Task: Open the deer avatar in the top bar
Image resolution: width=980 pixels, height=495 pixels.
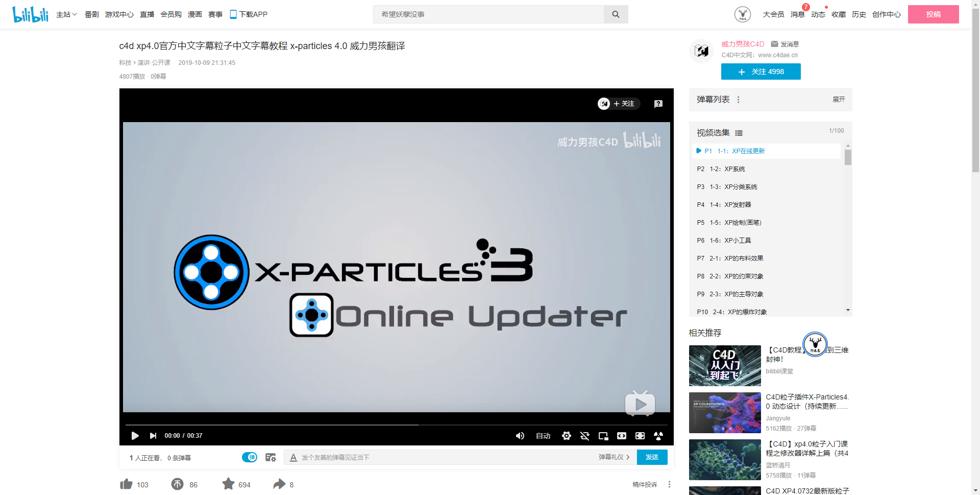Action: (742, 14)
